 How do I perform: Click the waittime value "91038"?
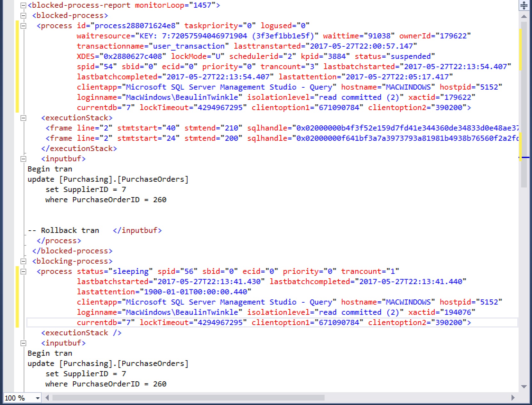379,36
